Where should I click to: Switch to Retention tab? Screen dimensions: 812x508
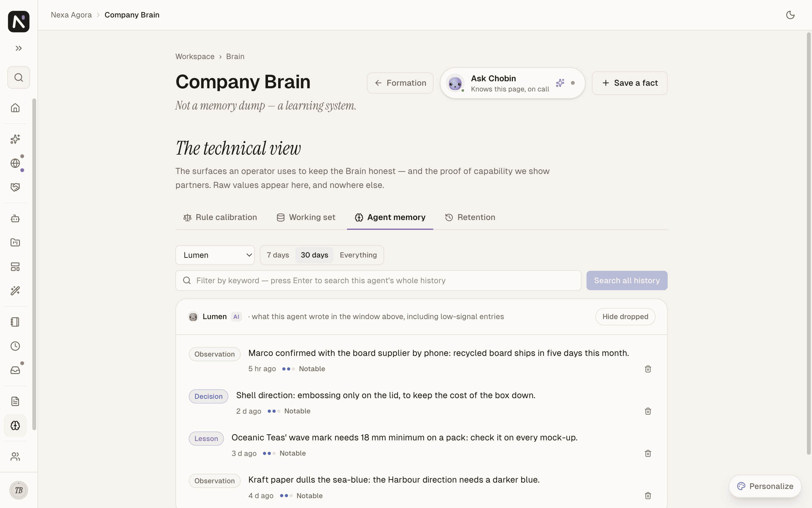(470, 217)
